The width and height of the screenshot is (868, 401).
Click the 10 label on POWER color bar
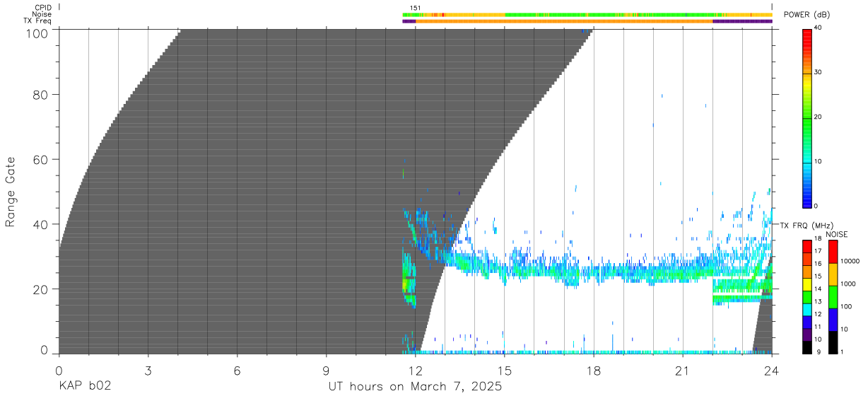coord(819,162)
